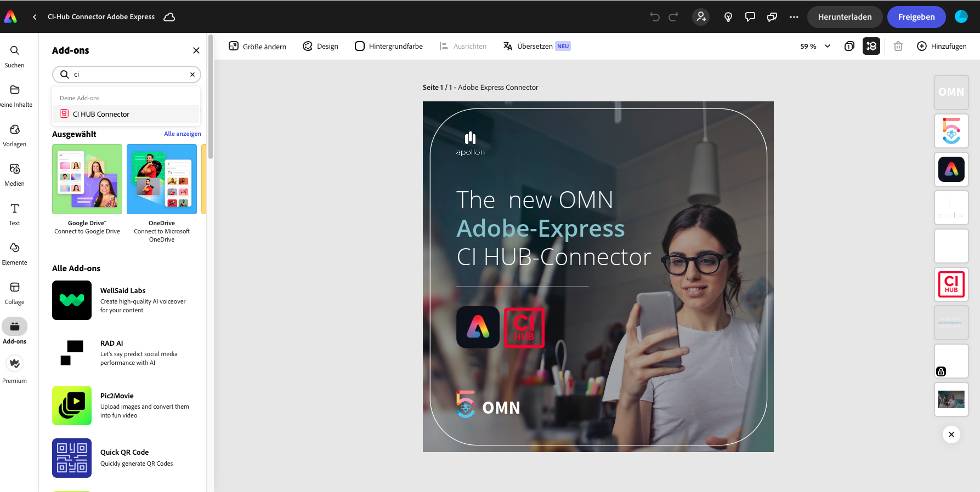Invite collaborators with the add-person icon

pos(701,17)
